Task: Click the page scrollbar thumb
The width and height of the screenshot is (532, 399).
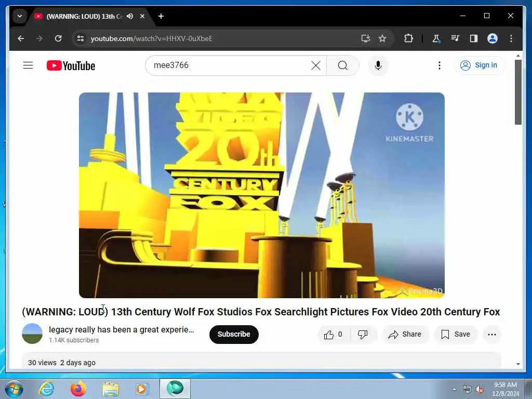Action: click(x=518, y=92)
